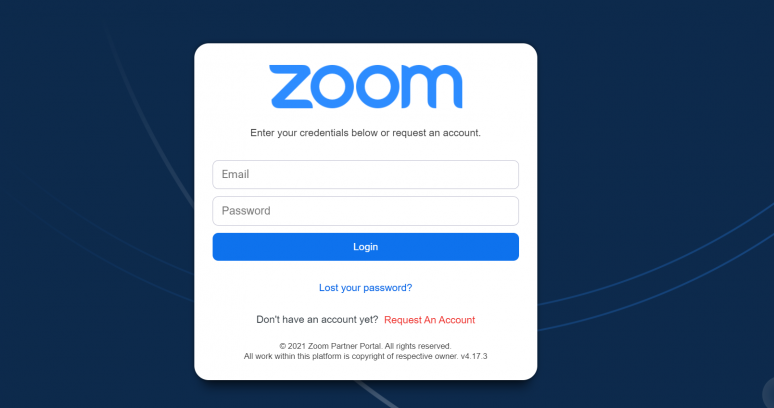Focus the Email input field
Image resolution: width=774 pixels, height=408 pixels.
366,175
